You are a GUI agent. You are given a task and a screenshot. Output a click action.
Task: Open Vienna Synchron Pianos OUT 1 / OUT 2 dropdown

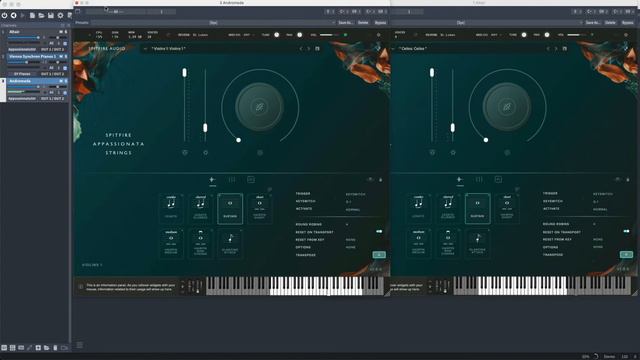pyautogui.click(x=52, y=74)
